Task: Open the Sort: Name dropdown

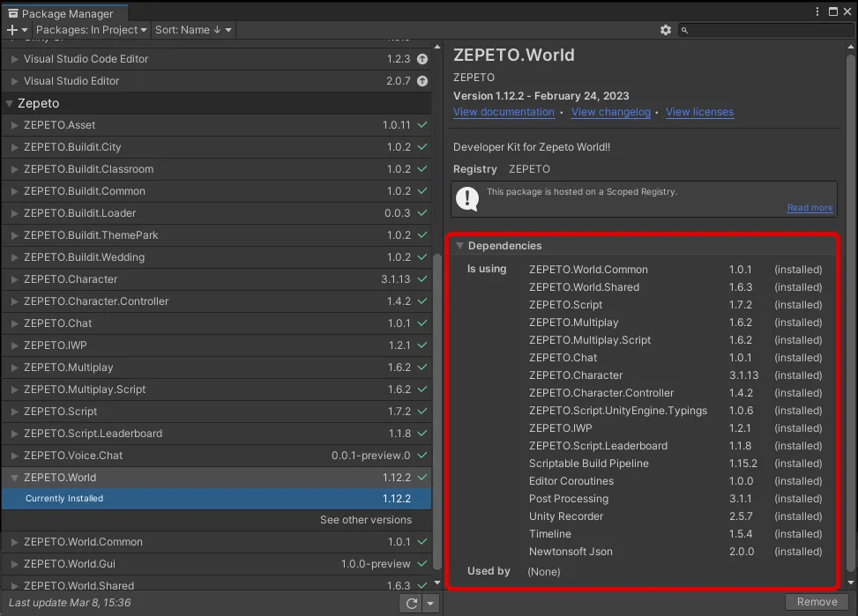Action: (x=190, y=30)
